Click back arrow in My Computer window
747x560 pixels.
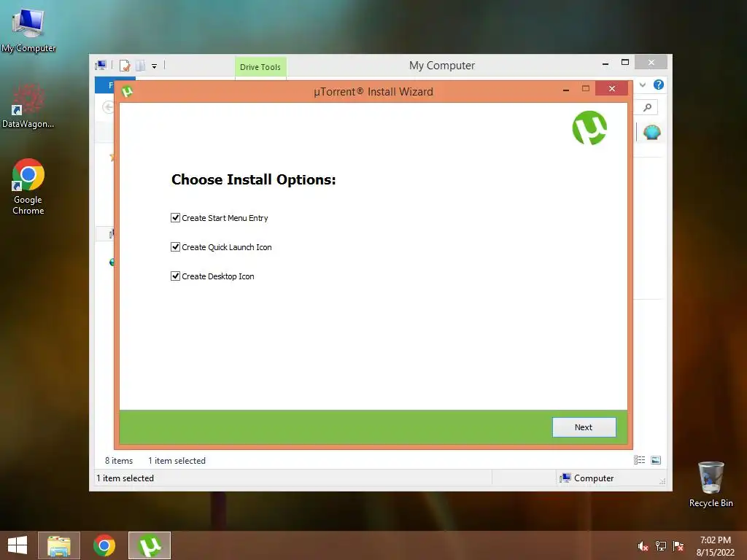click(x=108, y=108)
